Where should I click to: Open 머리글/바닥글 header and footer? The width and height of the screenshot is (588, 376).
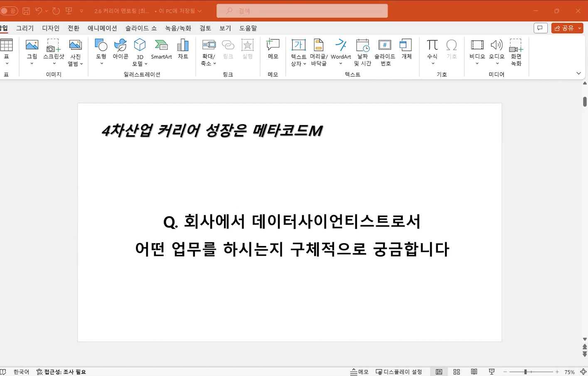(x=319, y=52)
